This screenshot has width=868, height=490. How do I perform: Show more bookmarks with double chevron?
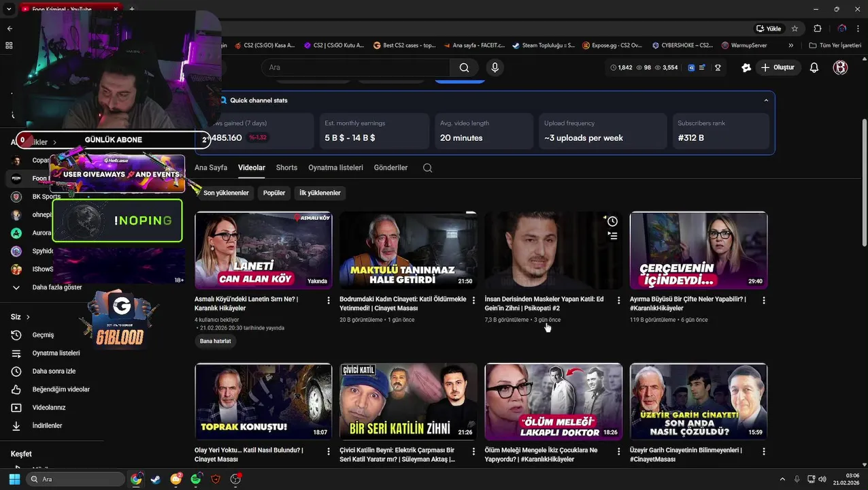[790, 46]
